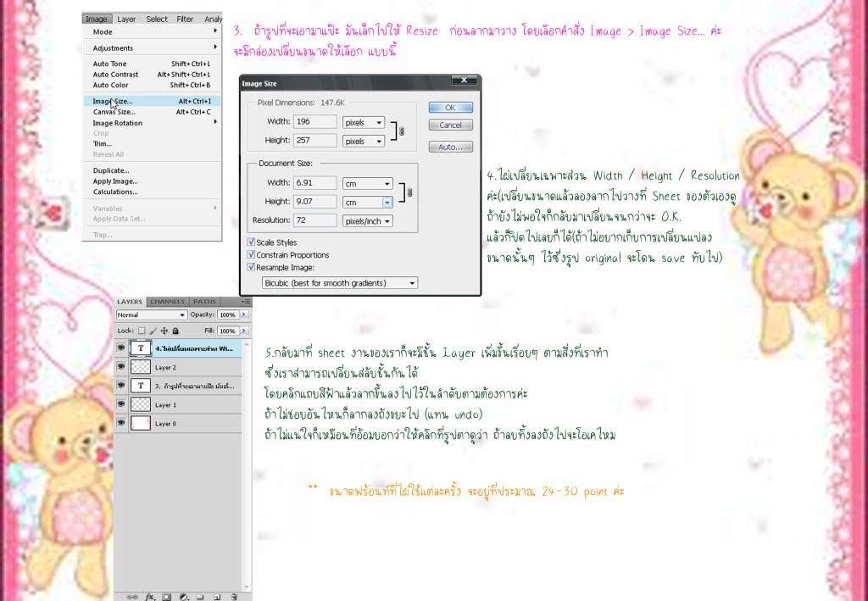
Task: Choose Auto Color menu entry
Action: (153, 85)
